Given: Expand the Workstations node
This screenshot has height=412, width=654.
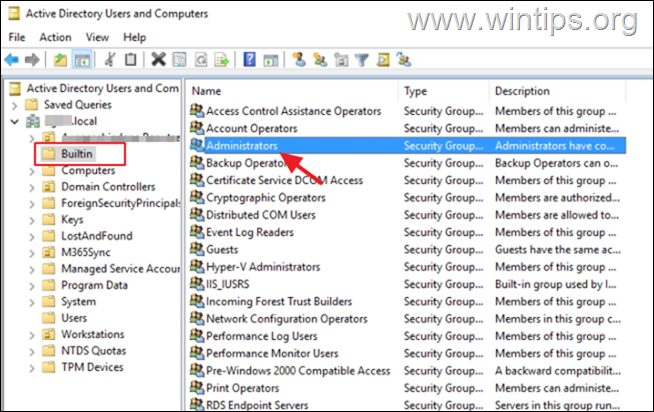Looking at the screenshot, I should point(32,335).
